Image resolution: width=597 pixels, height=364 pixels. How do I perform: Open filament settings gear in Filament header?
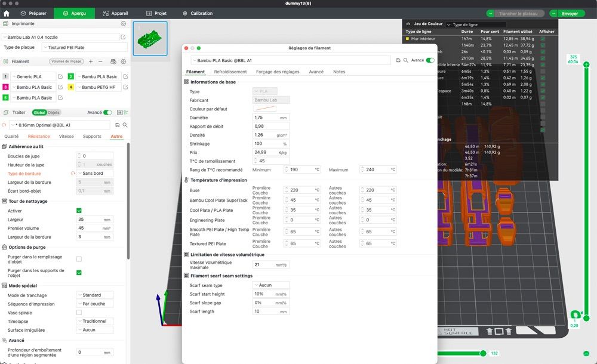[124, 61]
